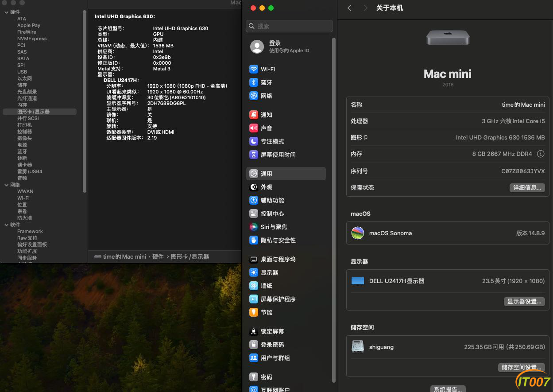Image resolution: width=553 pixels, height=392 pixels.
Task: Click 硬件 in the path bar
Action: point(158,256)
